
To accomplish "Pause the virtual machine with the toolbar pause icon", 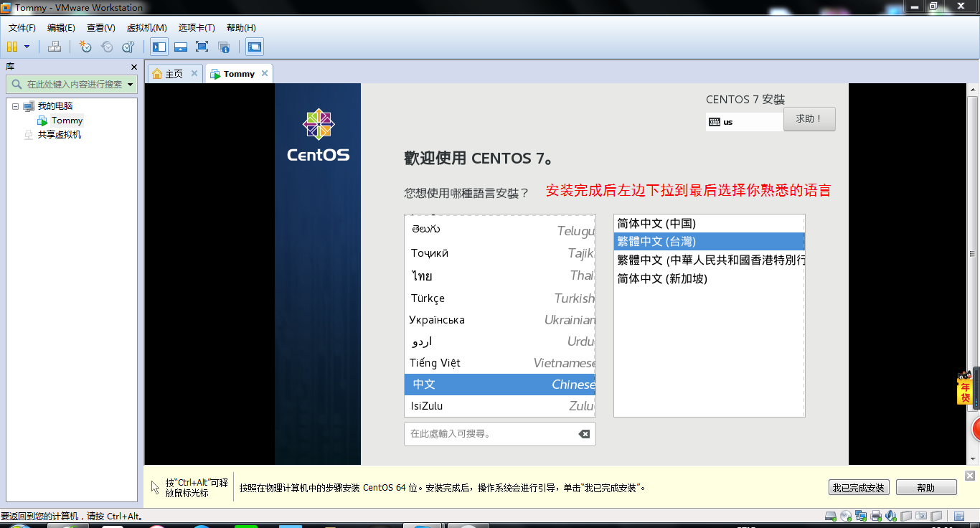I will [11, 47].
